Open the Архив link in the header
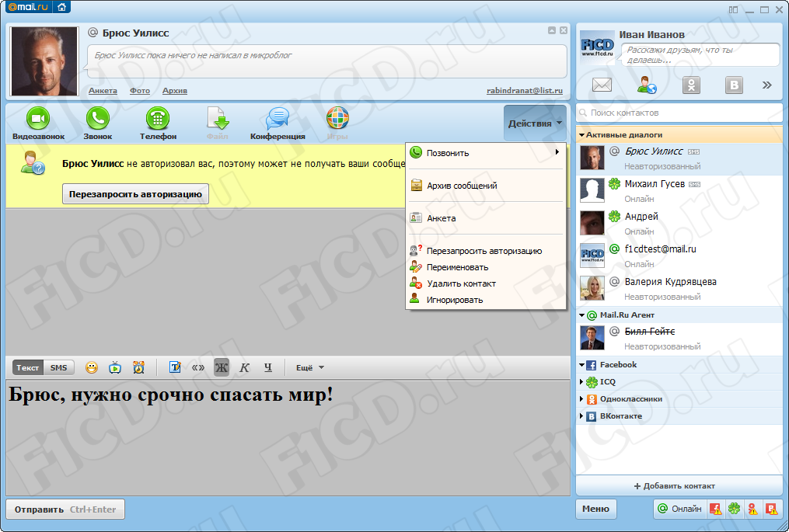Viewport: 789px width, 532px height. pos(175,91)
